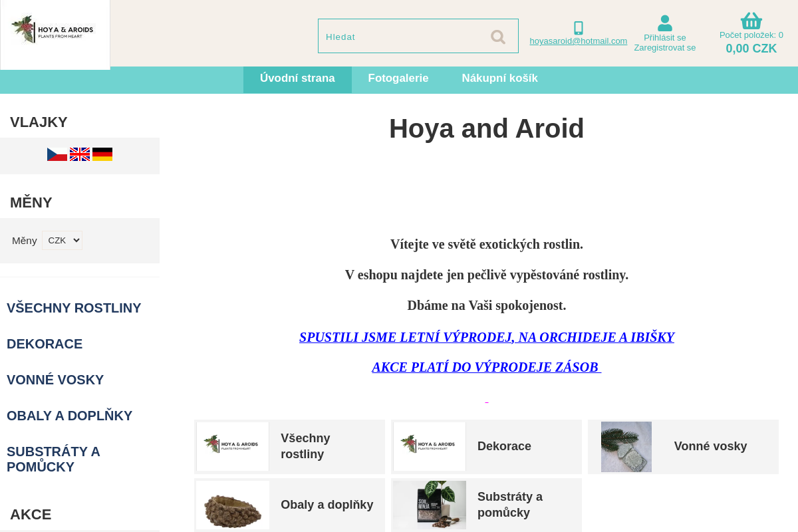Screen dimensions: 798x532
Task: Click the V eshopu najdete jen pečlivě text
Action: coord(487,275)
